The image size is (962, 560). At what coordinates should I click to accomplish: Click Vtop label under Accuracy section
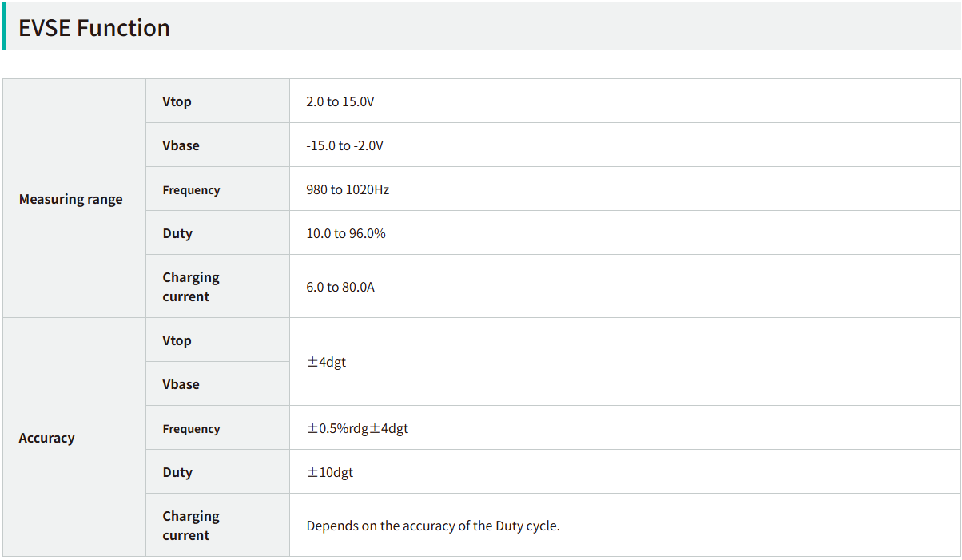(x=177, y=340)
